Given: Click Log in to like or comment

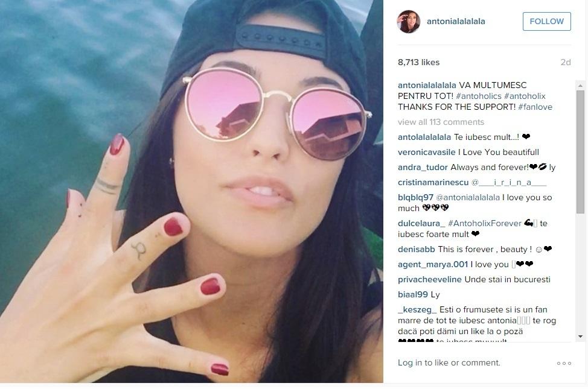Looking at the screenshot, I should tap(449, 363).
